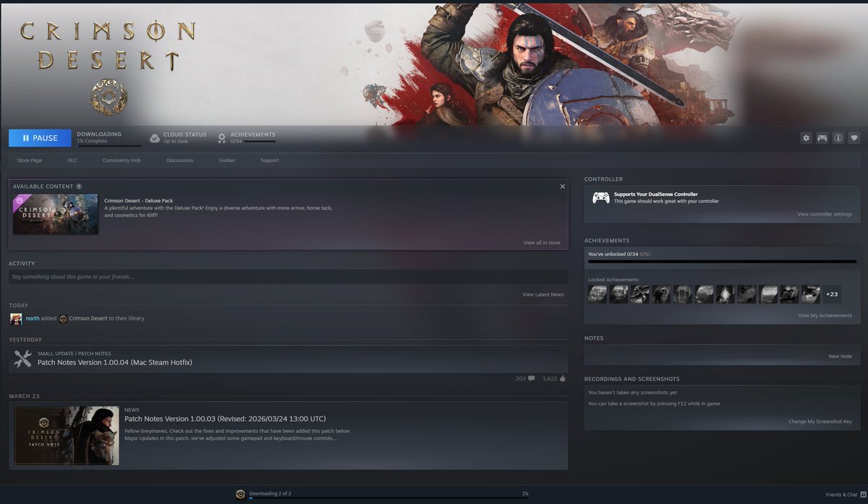The width and height of the screenshot is (868, 504).
Task: Click bottom Downloading 2 of 2 progress bar
Action: tap(388, 499)
